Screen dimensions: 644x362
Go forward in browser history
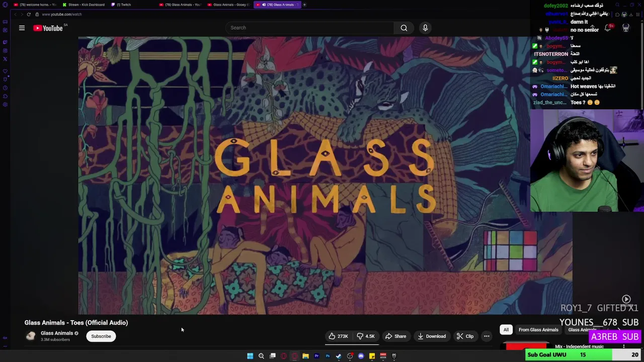tap(22, 14)
